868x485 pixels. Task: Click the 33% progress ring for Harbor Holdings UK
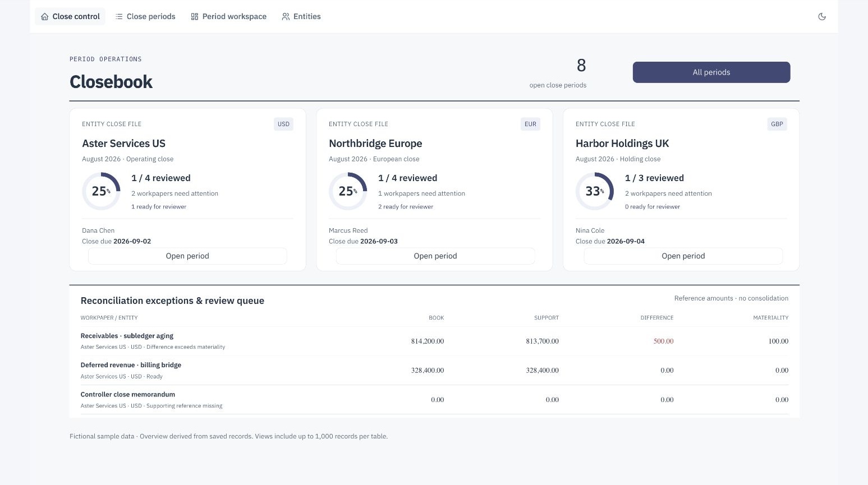coord(595,191)
